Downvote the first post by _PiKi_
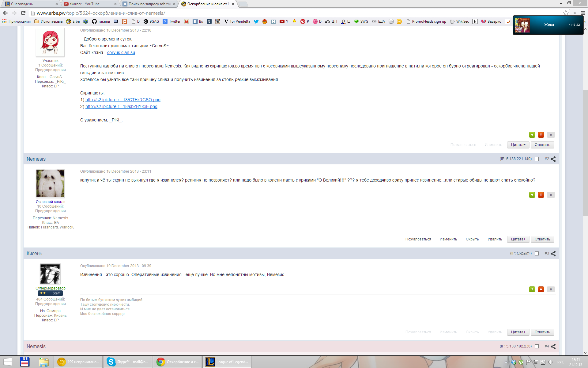Image resolution: width=588 pixels, height=368 pixels. (541, 135)
